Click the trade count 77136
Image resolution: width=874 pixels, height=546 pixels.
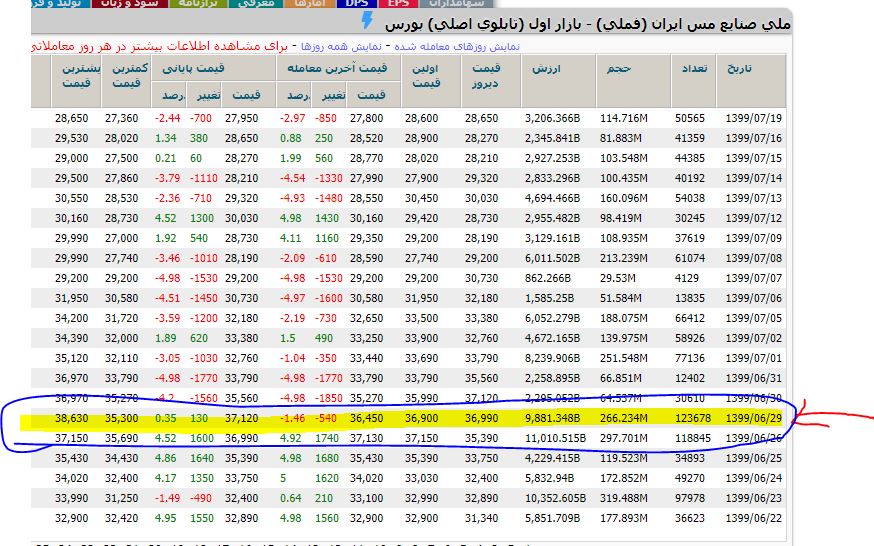690,358
